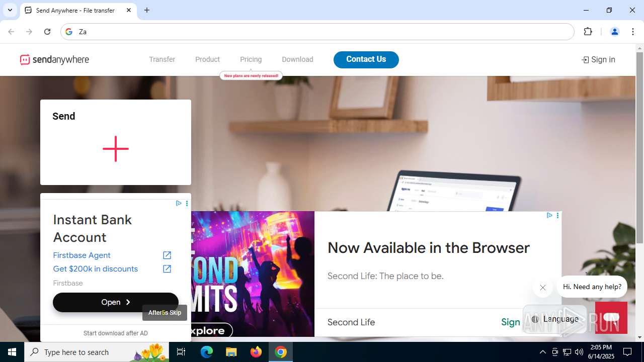
Task: Open the Pricing menu item
Action: [x=251, y=59]
